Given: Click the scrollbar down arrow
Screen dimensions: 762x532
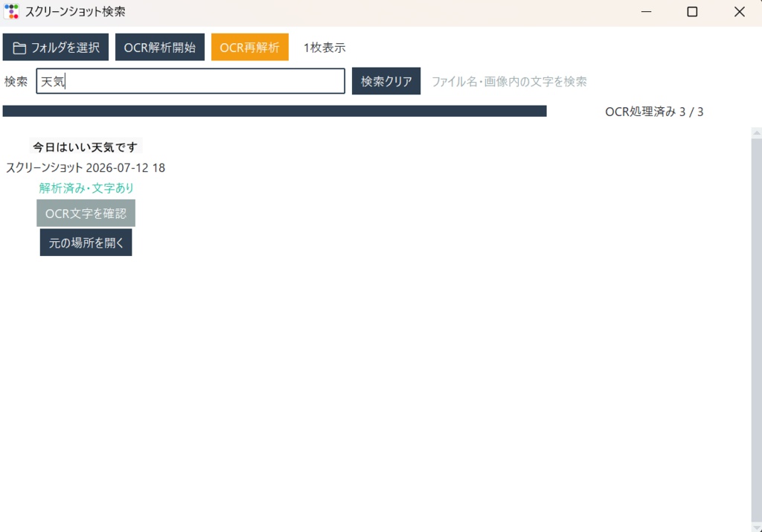Looking at the screenshot, I should pos(757,527).
